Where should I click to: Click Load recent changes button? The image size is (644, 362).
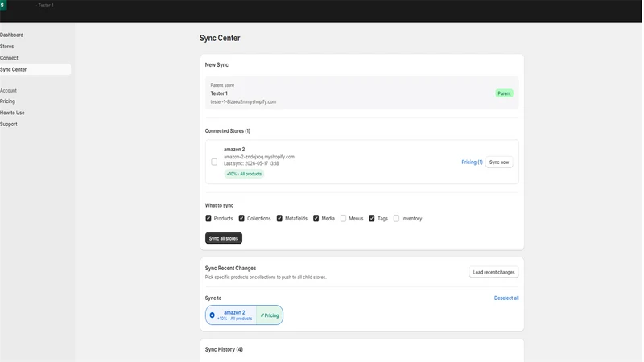[493, 272]
